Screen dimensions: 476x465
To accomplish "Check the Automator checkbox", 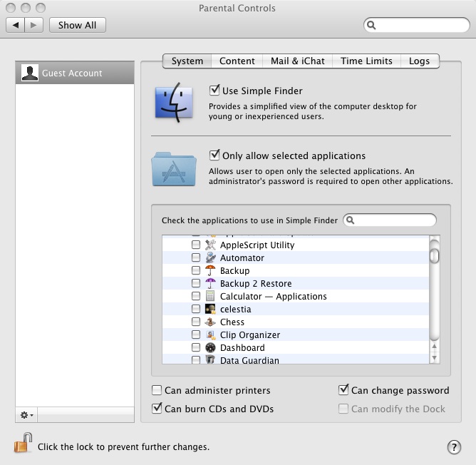I will point(196,257).
